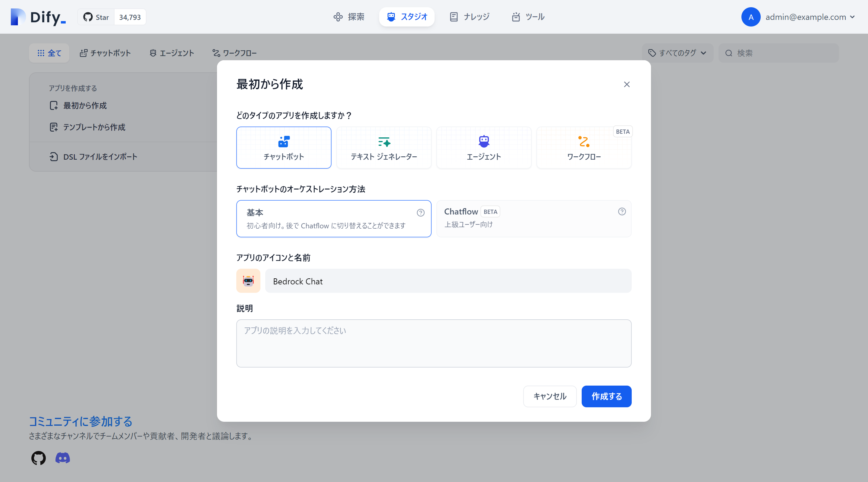
Task: Click the help icon next to Chatflow
Action: pos(622,211)
